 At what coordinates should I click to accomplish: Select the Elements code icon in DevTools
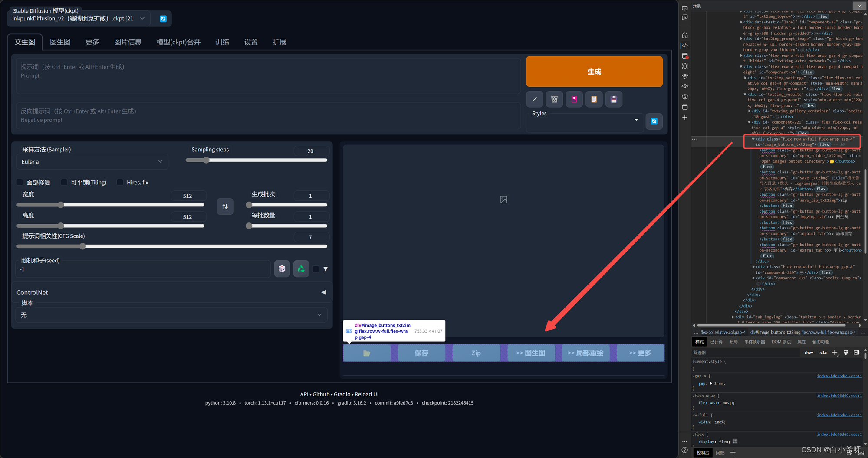click(x=685, y=46)
